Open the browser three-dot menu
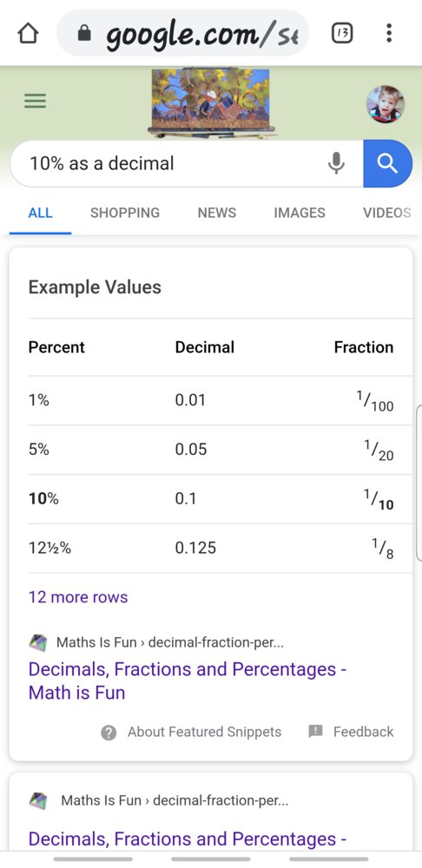Viewport: 422px width, 868px height. (389, 33)
